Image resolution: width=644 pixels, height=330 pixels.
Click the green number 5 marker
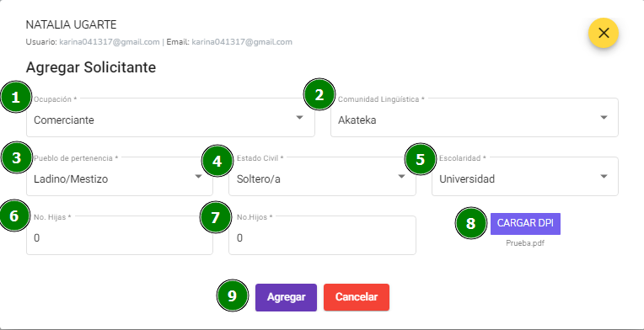[420, 159]
